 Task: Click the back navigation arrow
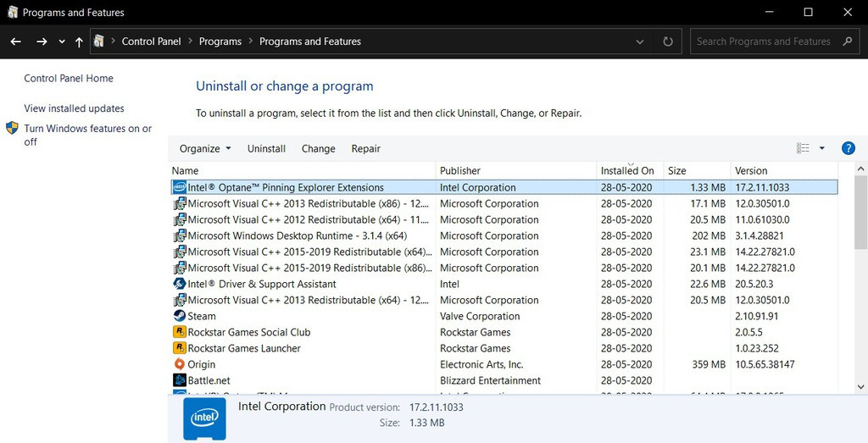[16, 42]
